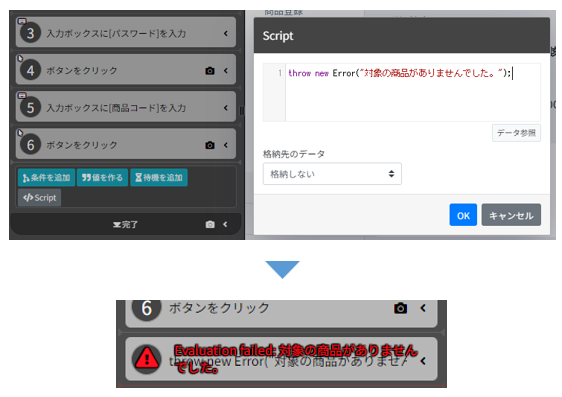This screenshot has height=397, width=562.
Task: Expand step 6 chevron in the upper step list
Action: coord(226,145)
